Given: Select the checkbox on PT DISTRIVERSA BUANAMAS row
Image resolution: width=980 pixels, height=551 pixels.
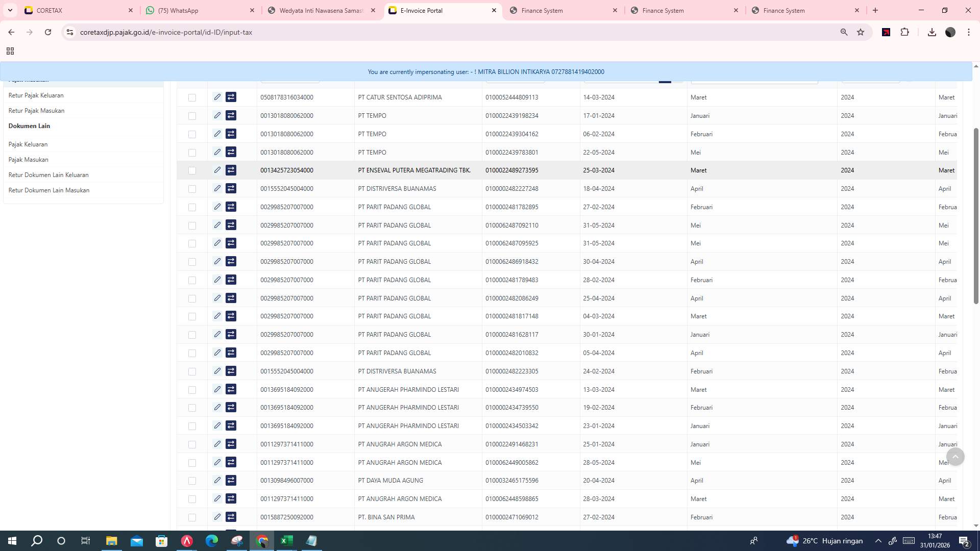Looking at the screenshot, I should [x=192, y=188].
